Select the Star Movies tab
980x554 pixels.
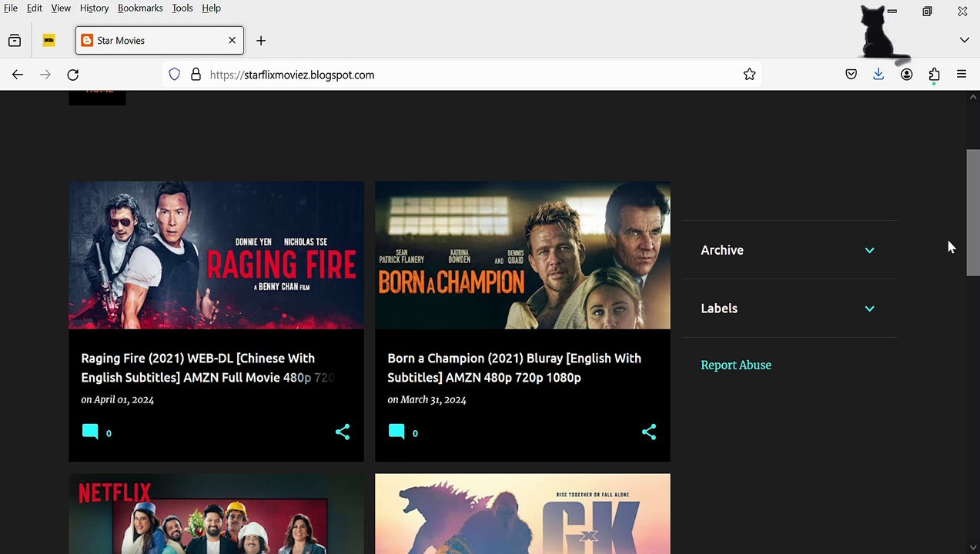coord(159,41)
